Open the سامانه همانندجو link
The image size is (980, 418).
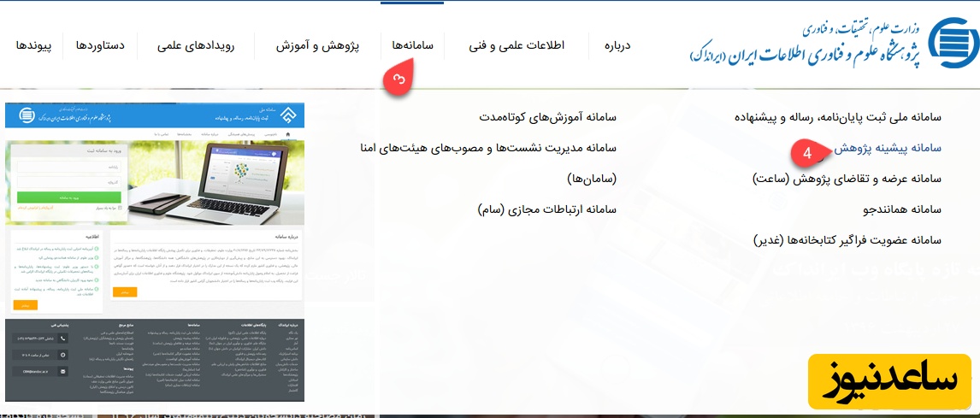tap(902, 209)
